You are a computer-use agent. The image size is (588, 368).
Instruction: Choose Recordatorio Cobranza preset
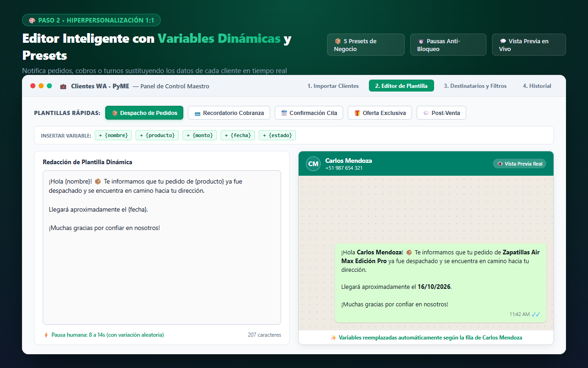229,113
